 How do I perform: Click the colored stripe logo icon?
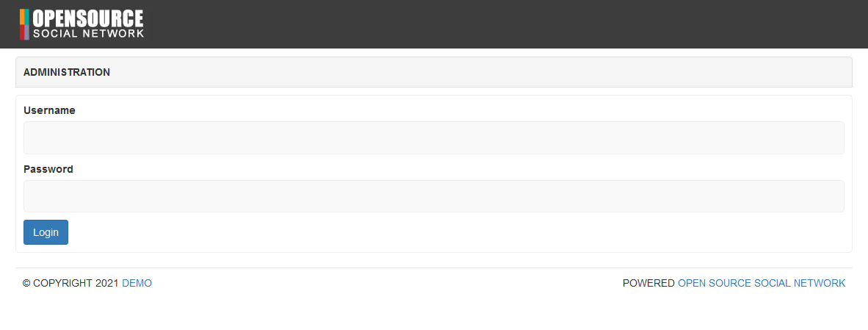pos(24,24)
